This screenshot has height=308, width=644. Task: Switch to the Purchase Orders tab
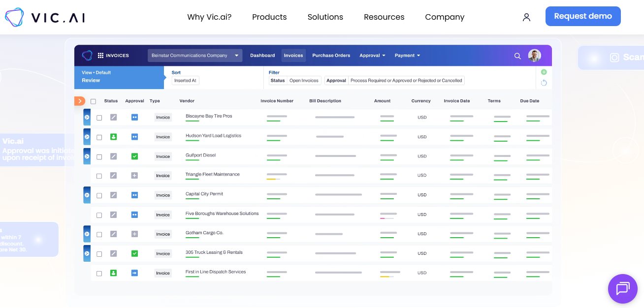[331, 56]
